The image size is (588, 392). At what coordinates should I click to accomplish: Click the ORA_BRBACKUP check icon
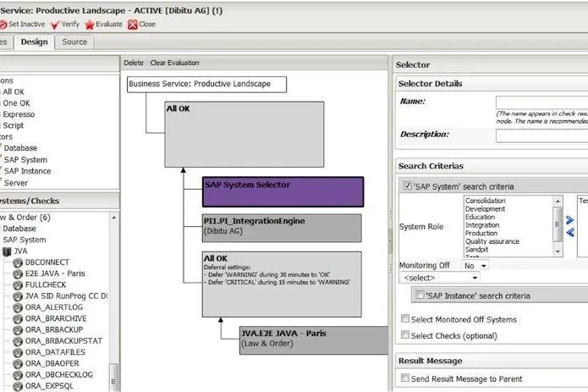(18, 330)
